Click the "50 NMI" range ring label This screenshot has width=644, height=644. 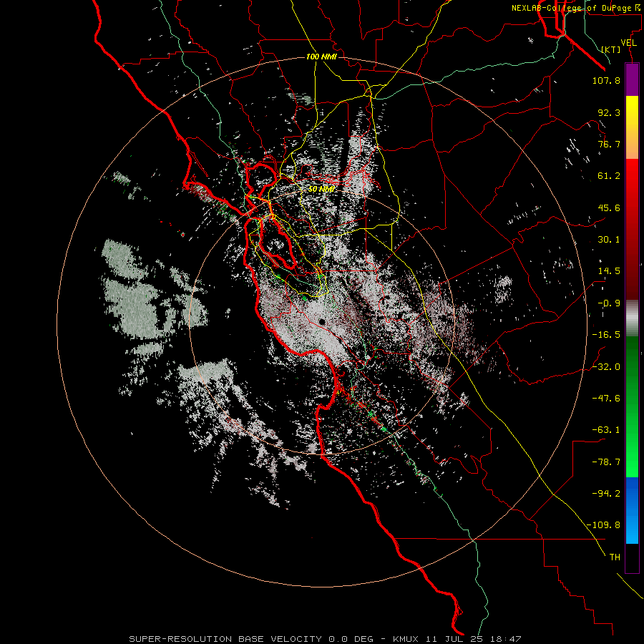(x=321, y=189)
